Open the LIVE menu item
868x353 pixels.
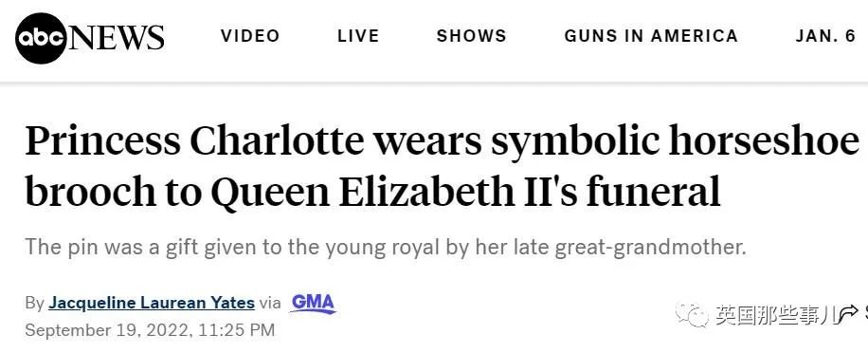click(358, 36)
